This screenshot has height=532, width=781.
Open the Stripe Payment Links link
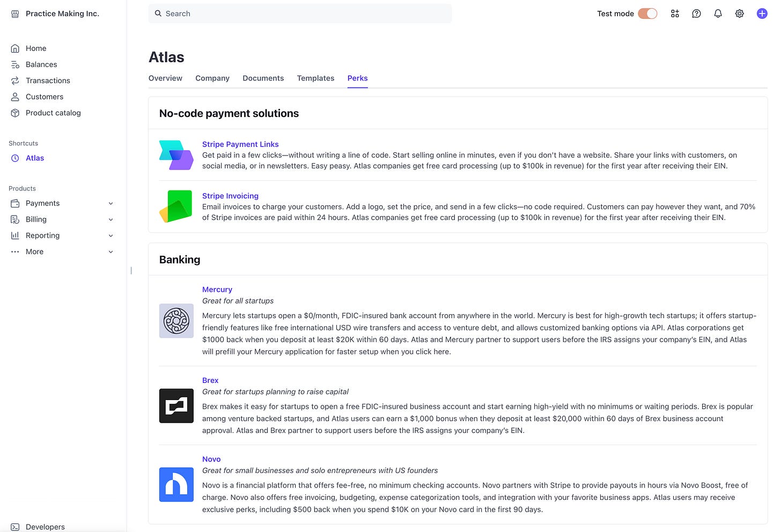tap(240, 144)
